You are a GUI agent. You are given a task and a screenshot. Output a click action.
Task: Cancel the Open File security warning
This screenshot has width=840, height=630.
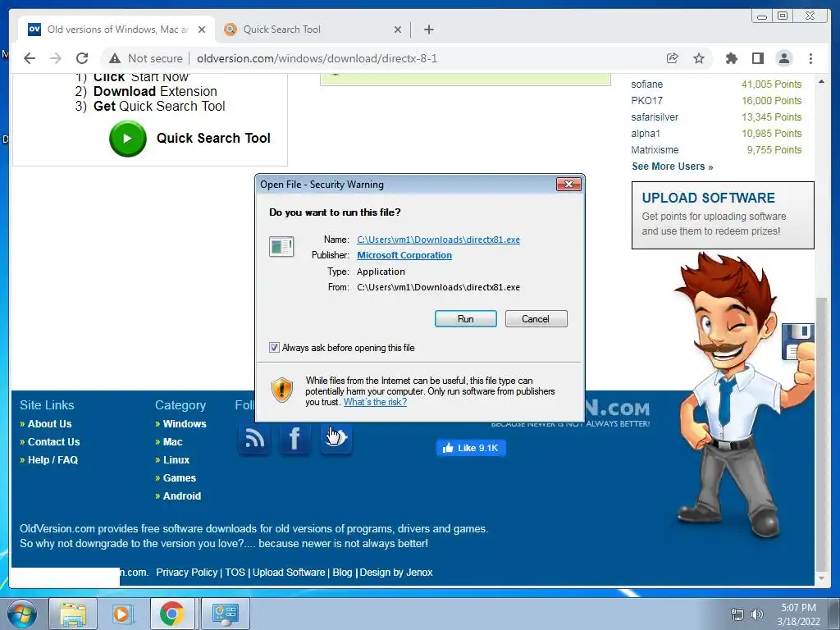pos(536,319)
